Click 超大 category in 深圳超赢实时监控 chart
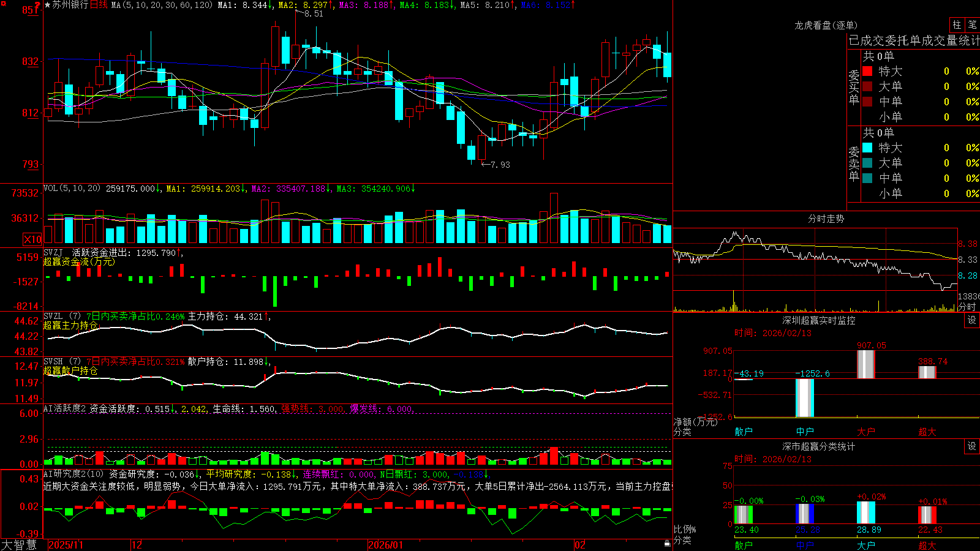The width and height of the screenshot is (980, 551). click(x=927, y=432)
